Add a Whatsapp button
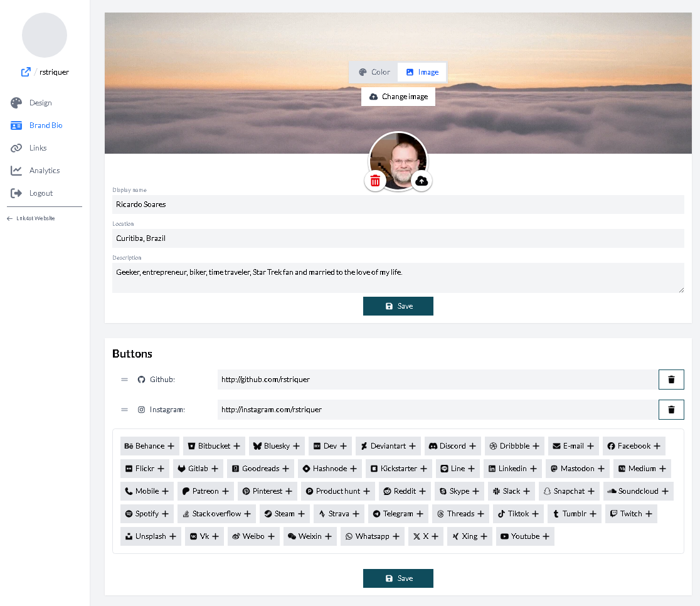The image size is (700, 606). coord(373,536)
